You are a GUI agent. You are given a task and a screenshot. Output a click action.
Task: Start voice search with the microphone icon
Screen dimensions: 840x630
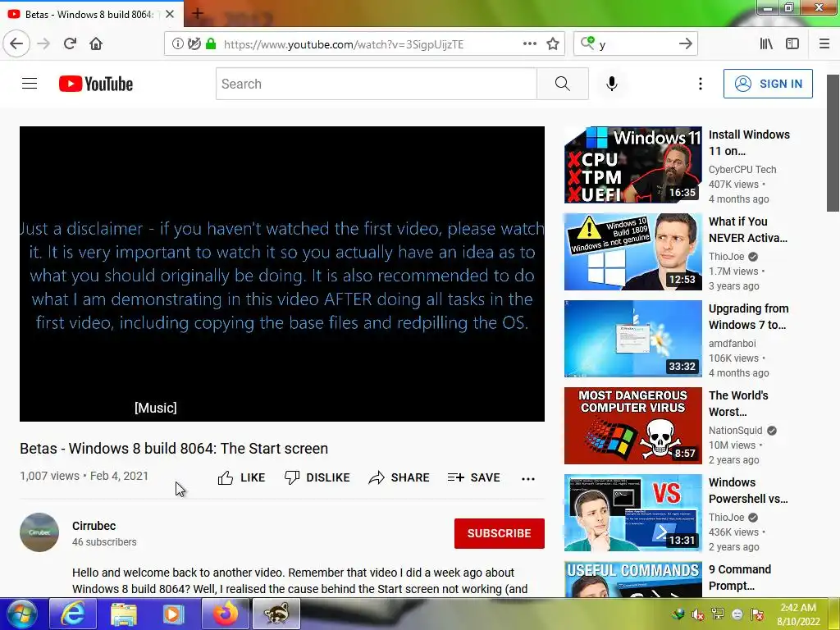[612, 84]
